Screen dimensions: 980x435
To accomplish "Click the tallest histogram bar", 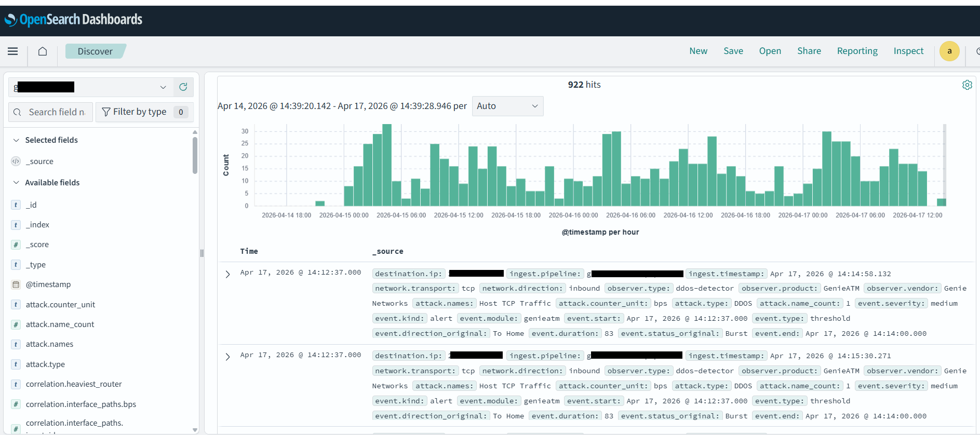I will tap(386, 165).
